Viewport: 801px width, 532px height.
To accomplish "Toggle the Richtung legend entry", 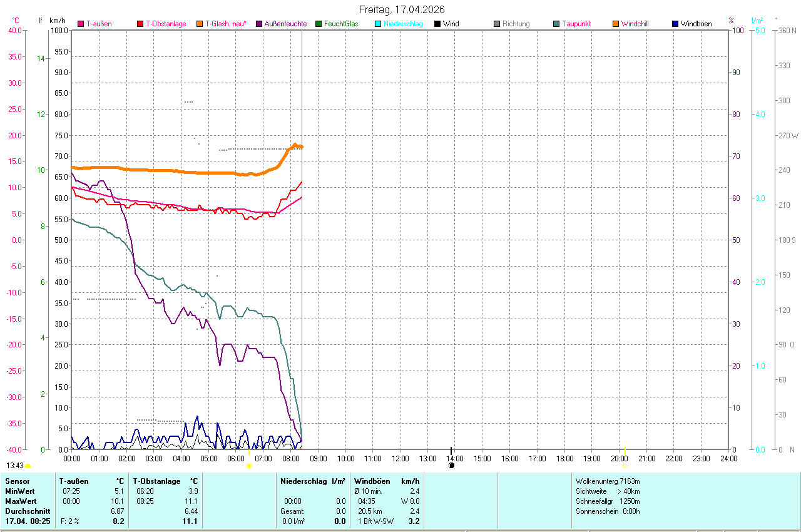I will (516, 24).
